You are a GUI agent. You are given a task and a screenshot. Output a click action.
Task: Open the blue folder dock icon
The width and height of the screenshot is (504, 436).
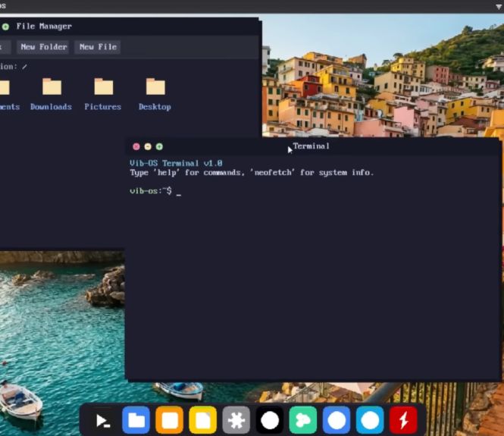pyautogui.click(x=136, y=419)
